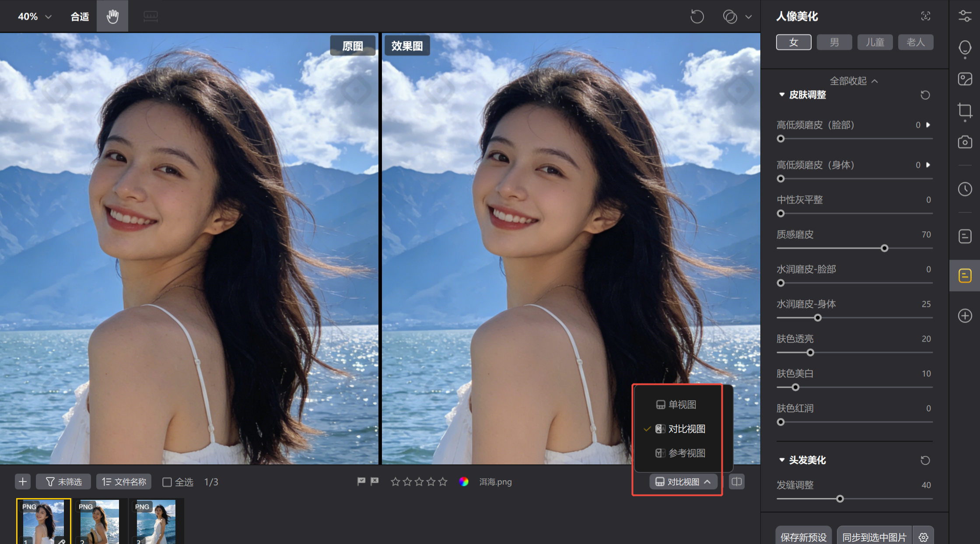Click the 未筛选 filter button

coord(63,481)
